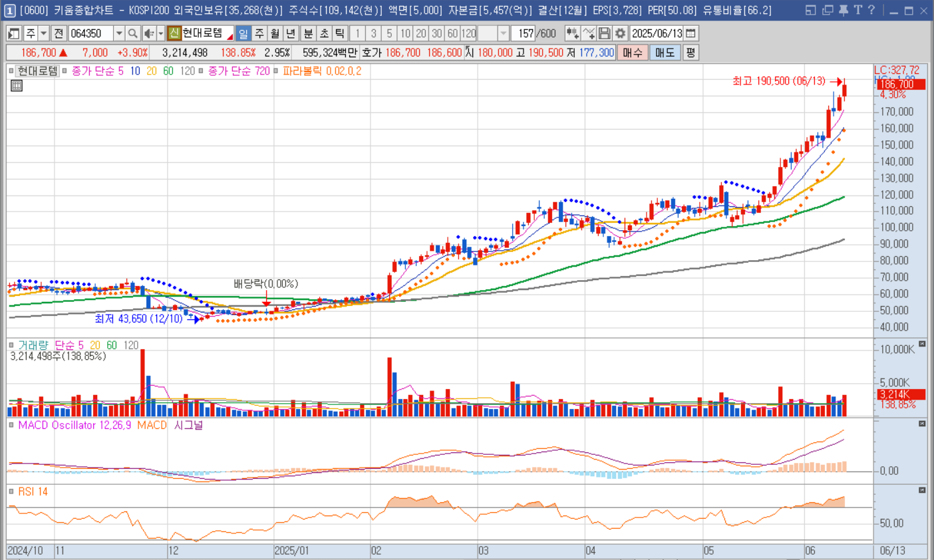Toggle the 거래량 volume legend square

[x=11, y=345]
